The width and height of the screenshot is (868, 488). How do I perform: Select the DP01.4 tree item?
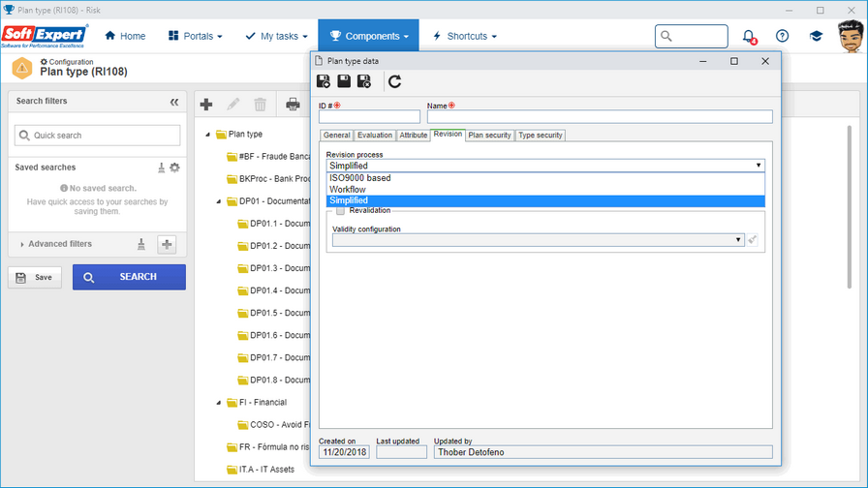tap(274, 290)
